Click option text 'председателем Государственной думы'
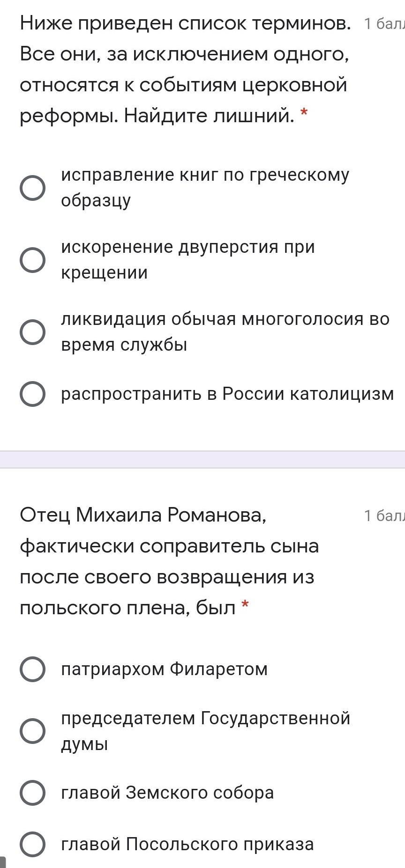The width and height of the screenshot is (405, 868). (x=205, y=730)
